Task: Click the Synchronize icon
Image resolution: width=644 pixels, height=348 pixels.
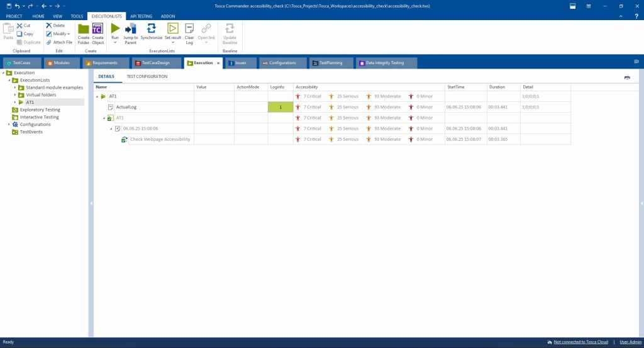Action: pos(151,28)
